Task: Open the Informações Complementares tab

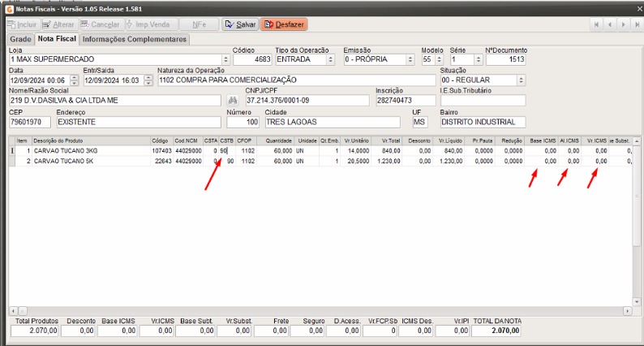Action: [x=135, y=39]
